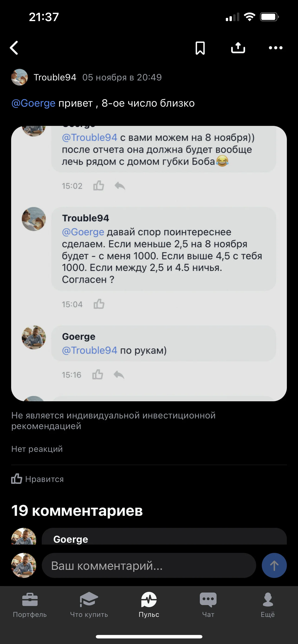Open the Чат tab
Viewport: 298px width, 644px height.
pyautogui.click(x=208, y=605)
